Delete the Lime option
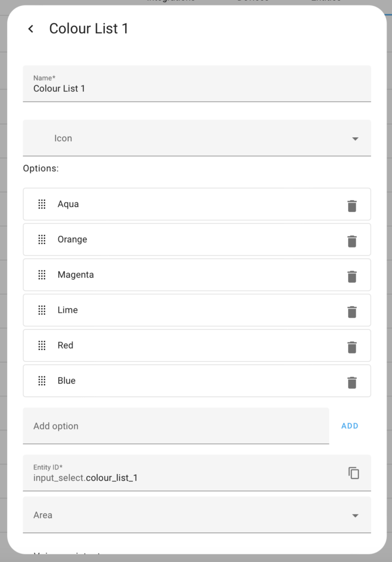The image size is (392, 562). (x=352, y=312)
